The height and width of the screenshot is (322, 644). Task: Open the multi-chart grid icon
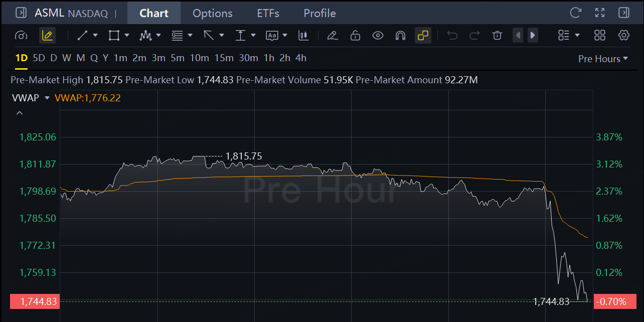point(600,35)
